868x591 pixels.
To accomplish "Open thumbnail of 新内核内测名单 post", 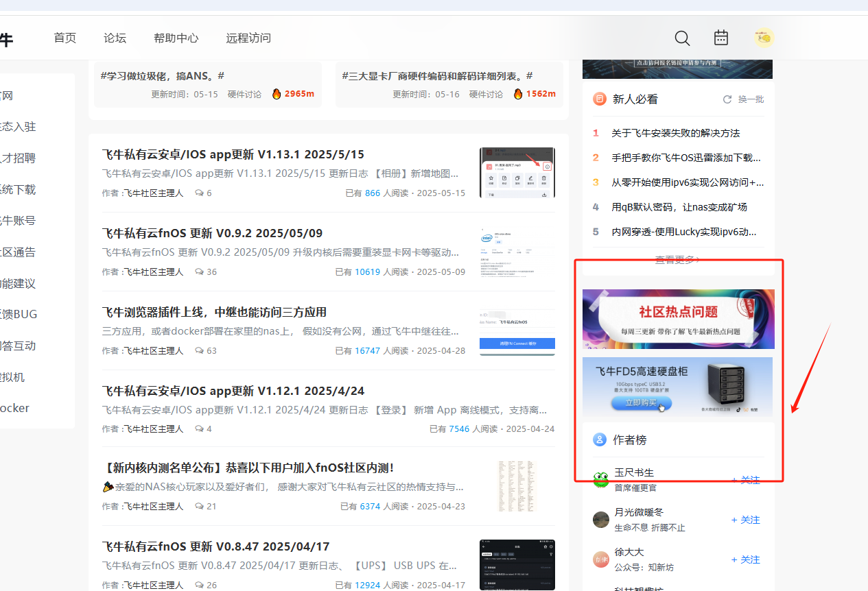I will [517, 486].
